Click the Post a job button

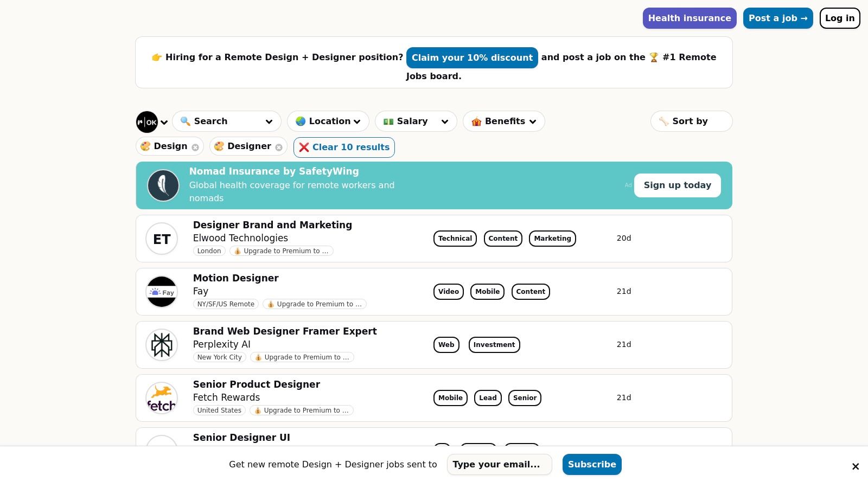[778, 18]
